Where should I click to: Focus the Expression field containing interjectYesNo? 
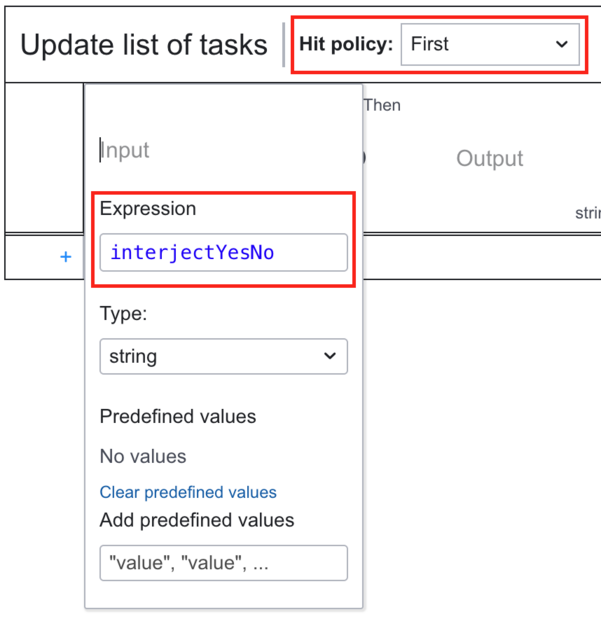pyautogui.click(x=224, y=252)
